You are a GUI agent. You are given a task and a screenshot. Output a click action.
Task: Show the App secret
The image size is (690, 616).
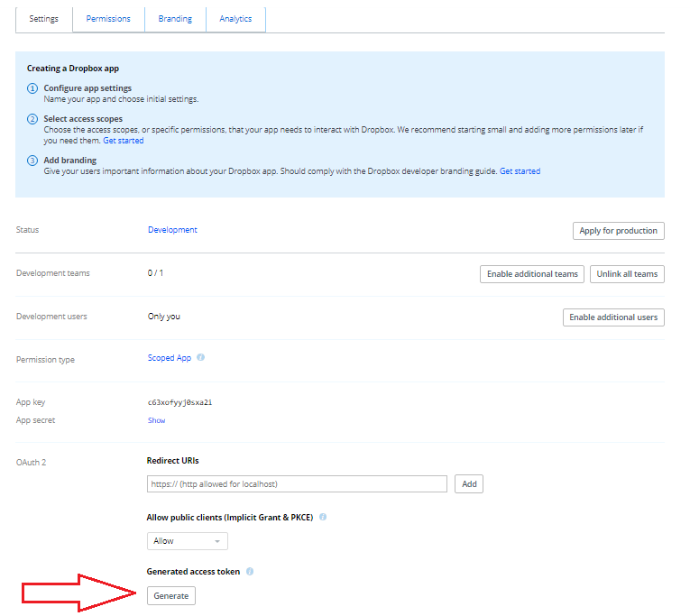(156, 420)
